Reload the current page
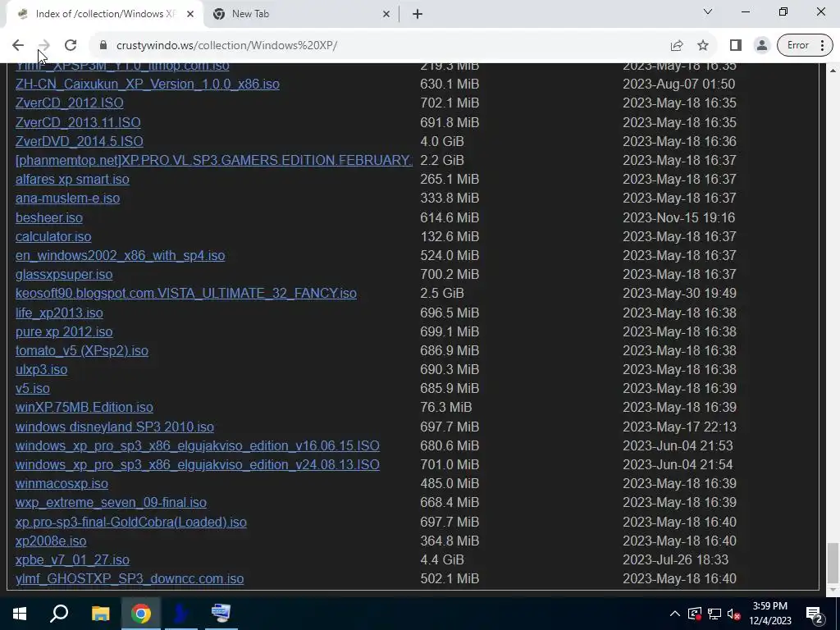 pos(71,46)
